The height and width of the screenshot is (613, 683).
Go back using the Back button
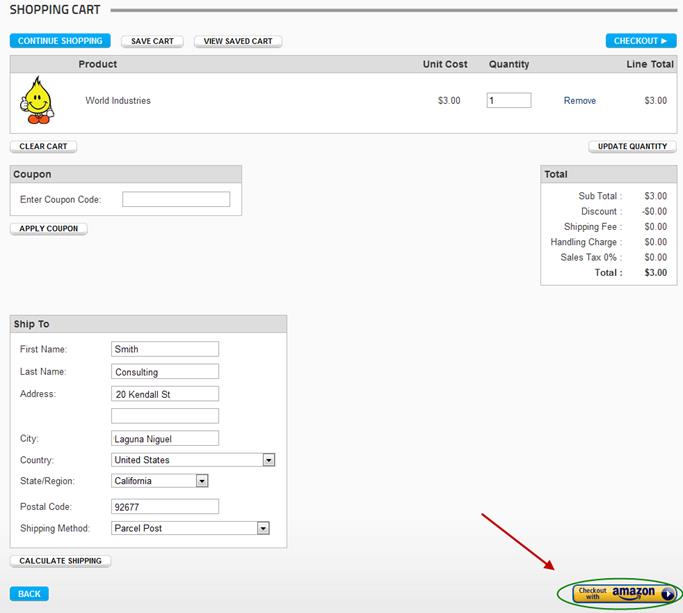[29, 594]
